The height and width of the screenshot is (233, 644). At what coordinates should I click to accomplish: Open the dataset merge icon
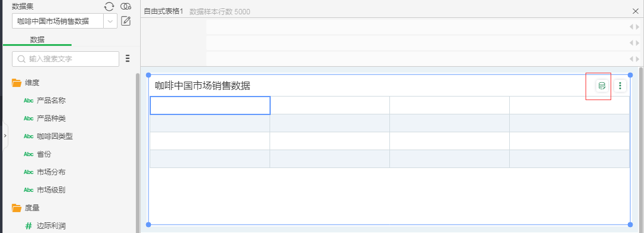(x=126, y=6)
